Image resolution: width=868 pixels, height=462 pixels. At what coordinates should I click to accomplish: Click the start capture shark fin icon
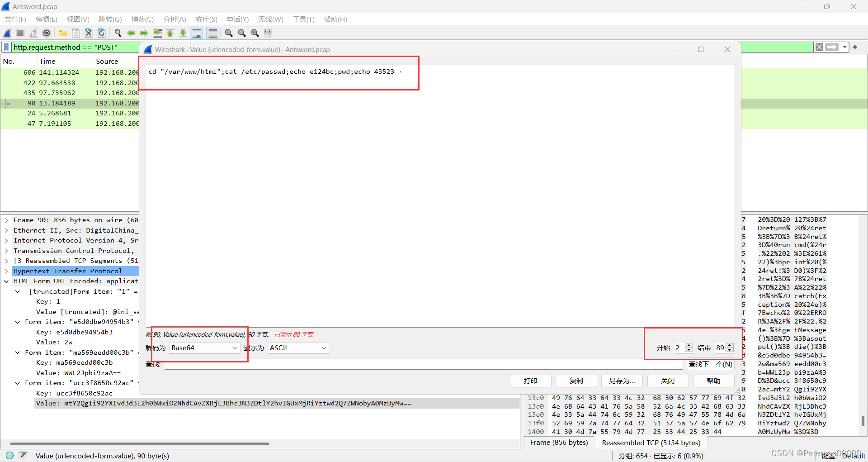coord(7,33)
